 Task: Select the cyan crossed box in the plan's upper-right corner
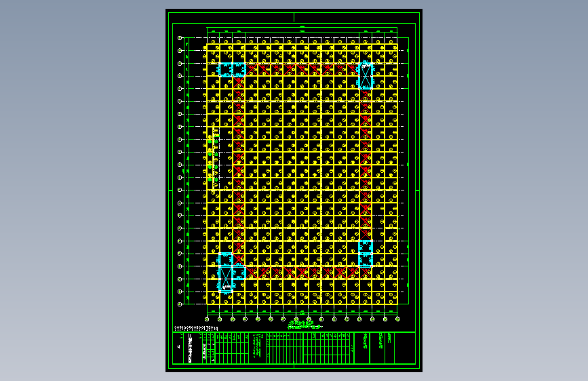tap(366, 76)
